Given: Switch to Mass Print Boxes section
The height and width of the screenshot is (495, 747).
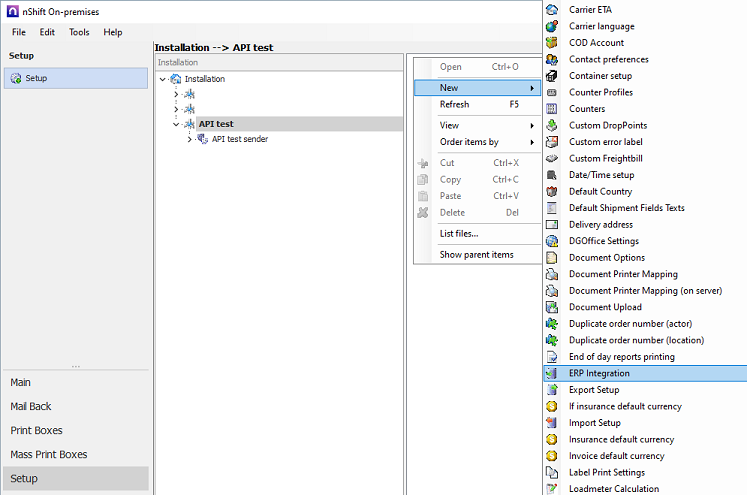Looking at the screenshot, I should coord(48,454).
